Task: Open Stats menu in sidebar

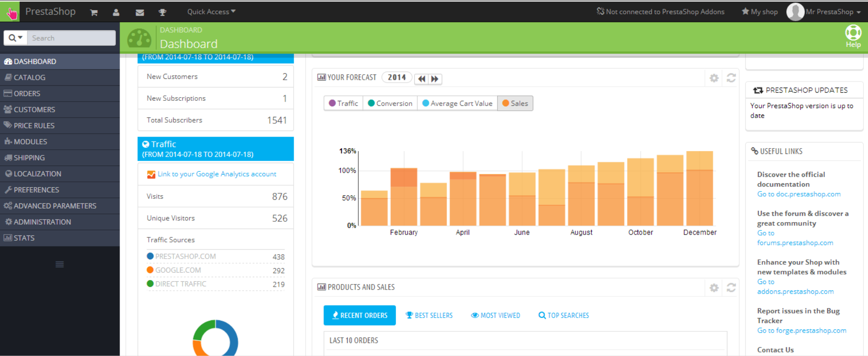Action: click(60, 238)
